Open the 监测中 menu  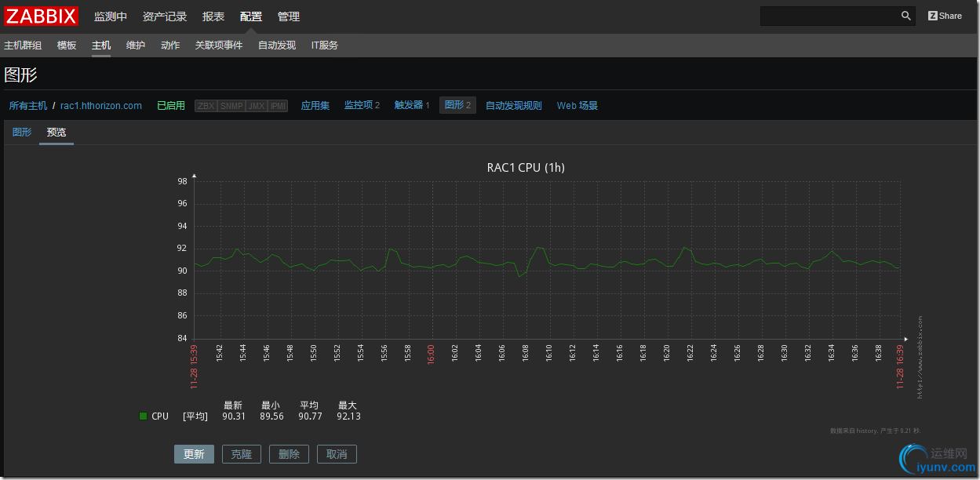tap(111, 16)
